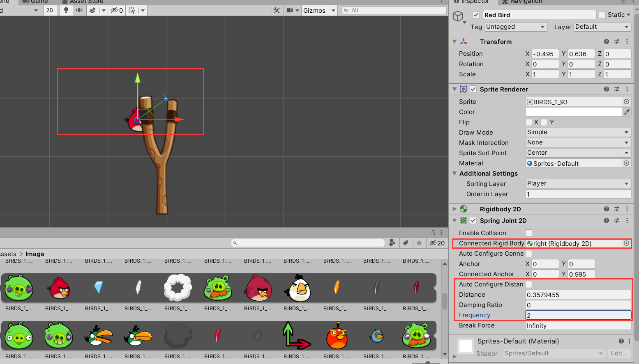Open Sprite Renderer preset icon
639x364 pixels.
point(616,89)
